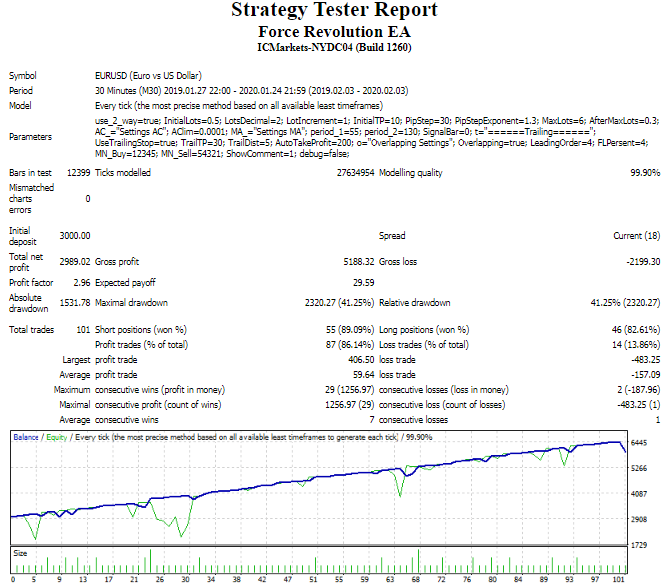669x586 pixels.
Task: Select the gross profit 5188.32 value
Action: pos(356,261)
